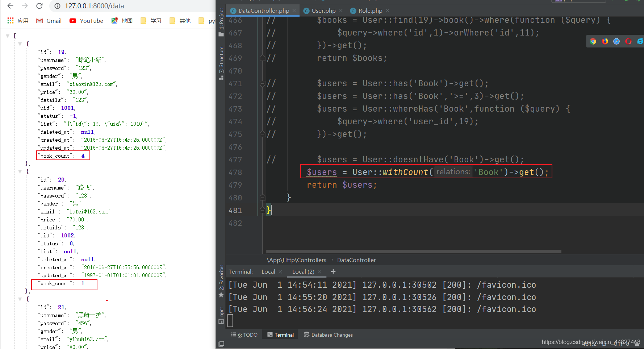Open the Maps bookmark 地图

click(122, 21)
